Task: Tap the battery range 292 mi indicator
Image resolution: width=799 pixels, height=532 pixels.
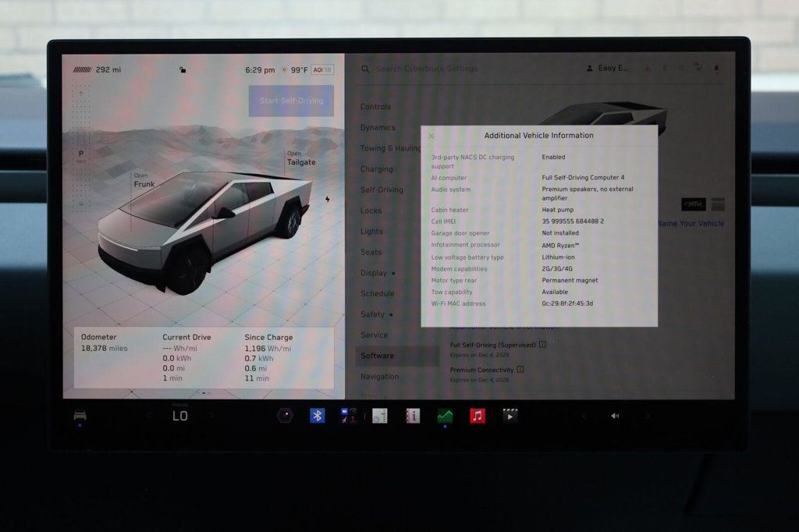Action: click(x=98, y=69)
